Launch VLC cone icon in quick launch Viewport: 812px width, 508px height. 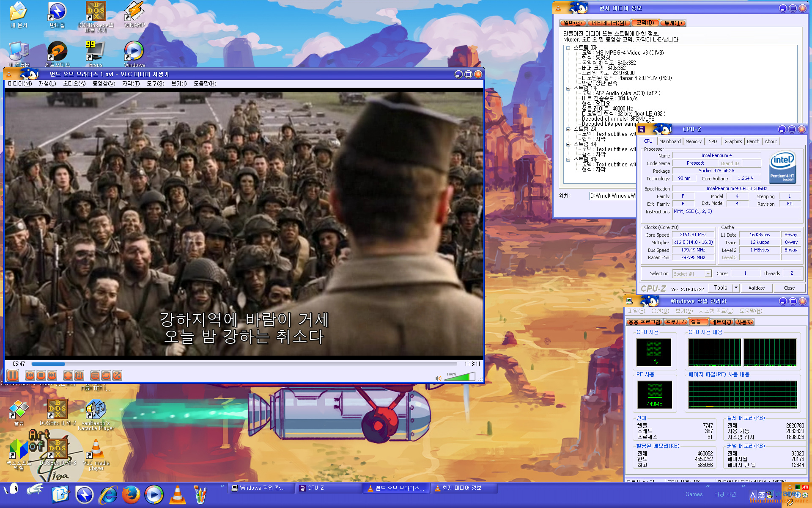click(177, 494)
